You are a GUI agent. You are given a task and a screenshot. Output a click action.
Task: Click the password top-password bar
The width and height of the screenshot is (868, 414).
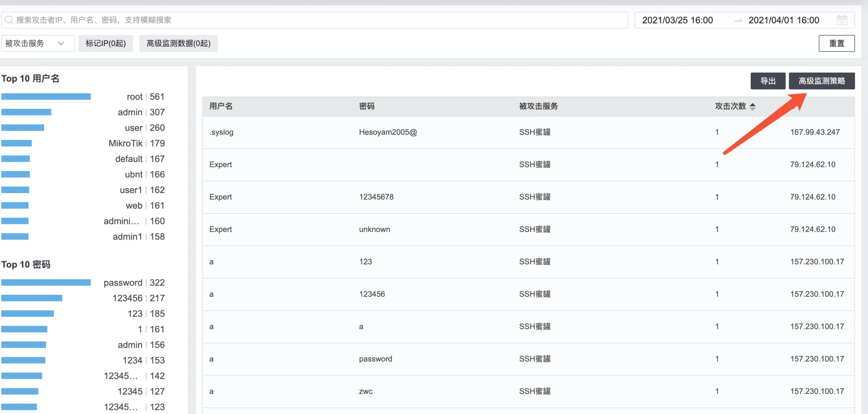46,283
